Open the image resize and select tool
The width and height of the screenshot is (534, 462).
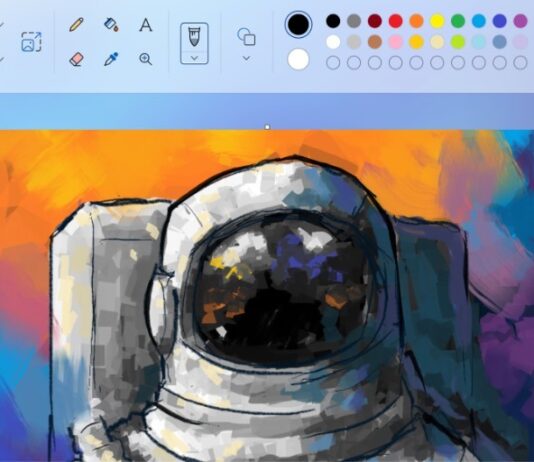(x=31, y=42)
